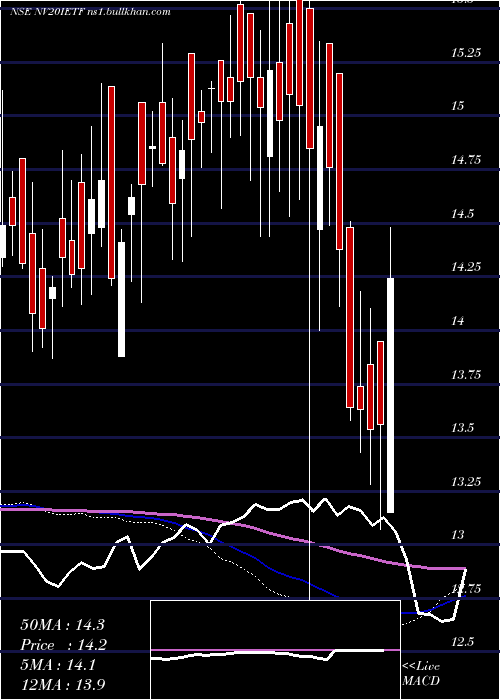
Task: Click the 12.5 price axis label
Action: (462, 642)
